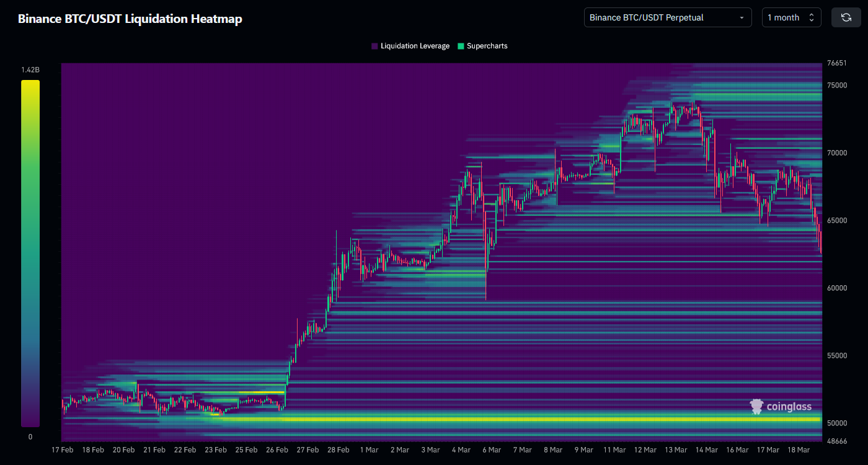868x465 pixels.
Task: Click the 50000 price axis label
Action: 836,423
